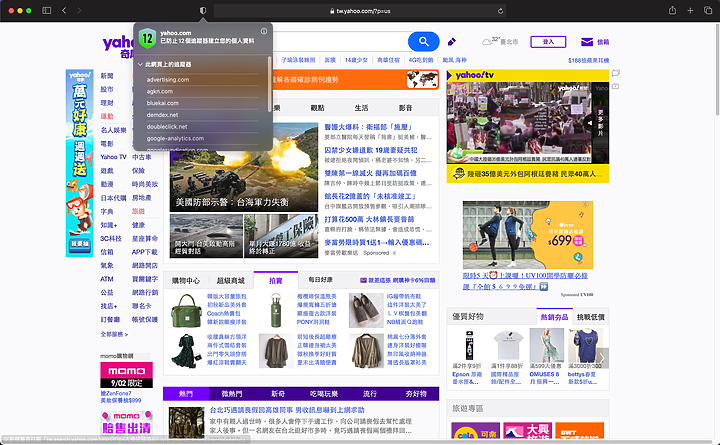Go forward to the next page
Viewport: 720px width, 445px height.
tap(79, 11)
